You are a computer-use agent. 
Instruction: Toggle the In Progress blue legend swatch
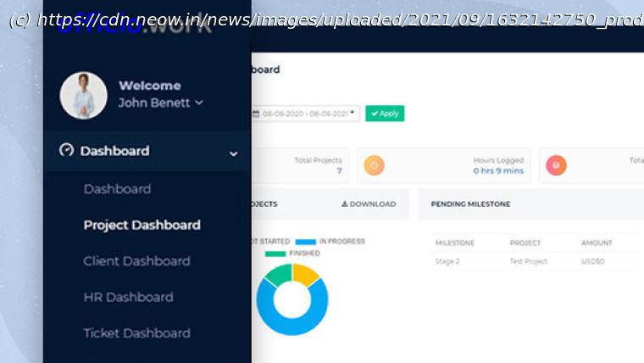305,242
